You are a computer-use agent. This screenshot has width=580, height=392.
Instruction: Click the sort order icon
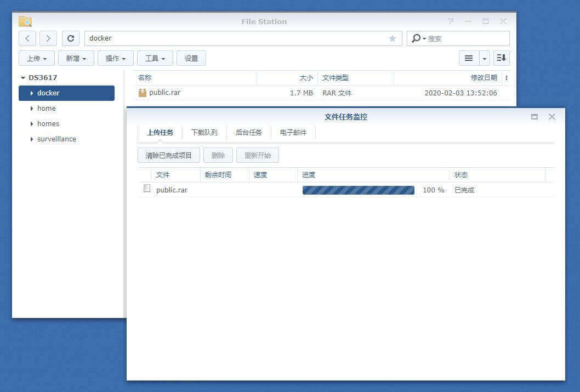coord(501,58)
